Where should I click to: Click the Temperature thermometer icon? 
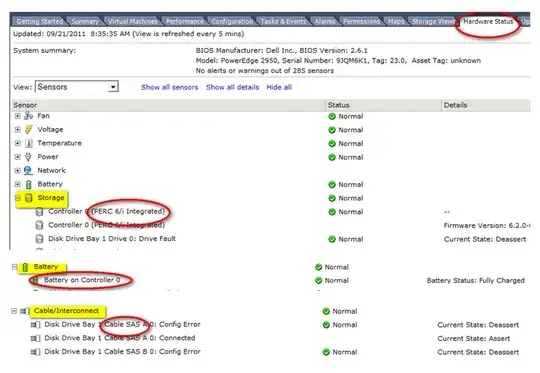(x=29, y=143)
